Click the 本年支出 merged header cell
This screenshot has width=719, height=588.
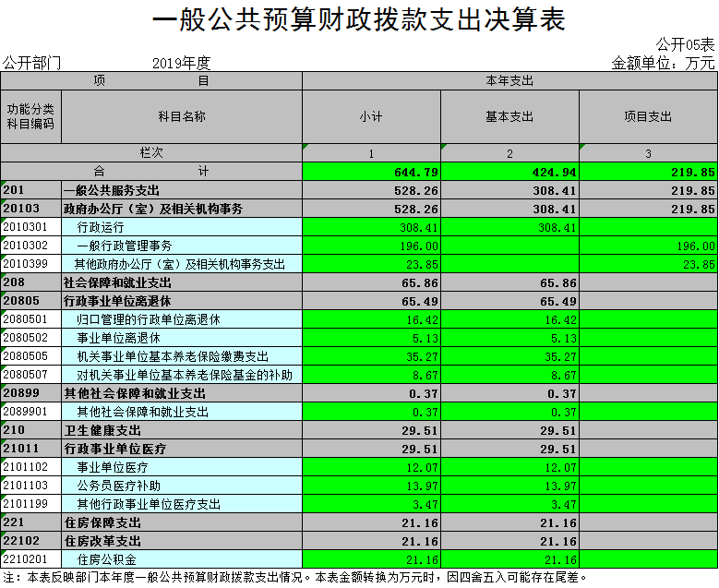click(x=509, y=80)
